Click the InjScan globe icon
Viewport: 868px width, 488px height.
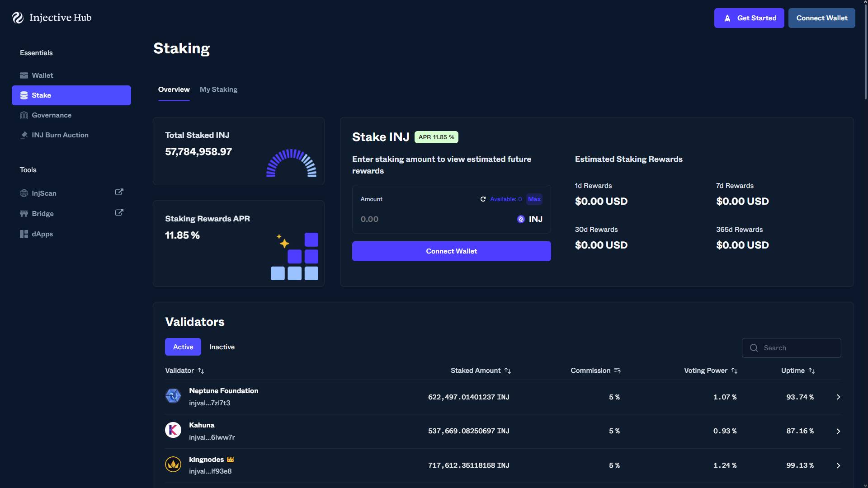click(24, 193)
